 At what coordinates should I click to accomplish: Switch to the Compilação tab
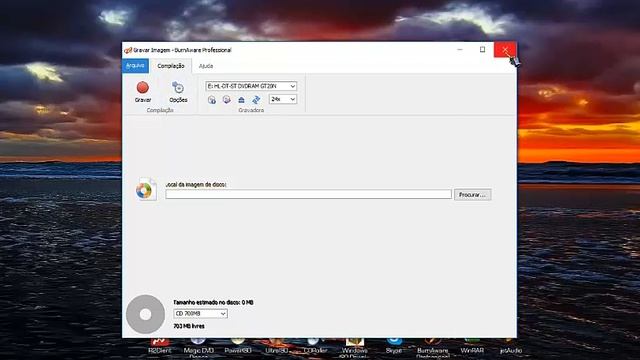(x=171, y=66)
